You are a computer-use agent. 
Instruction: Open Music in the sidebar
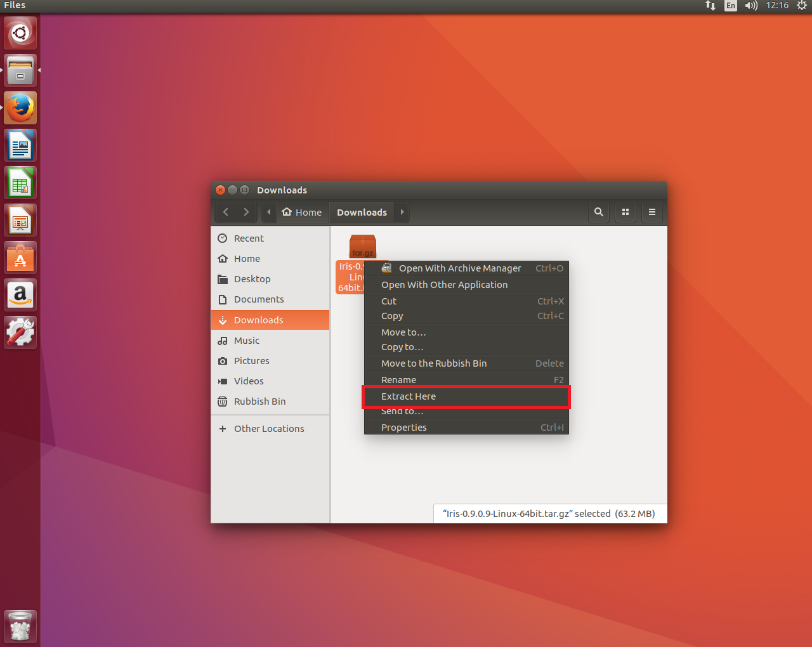click(x=270, y=341)
